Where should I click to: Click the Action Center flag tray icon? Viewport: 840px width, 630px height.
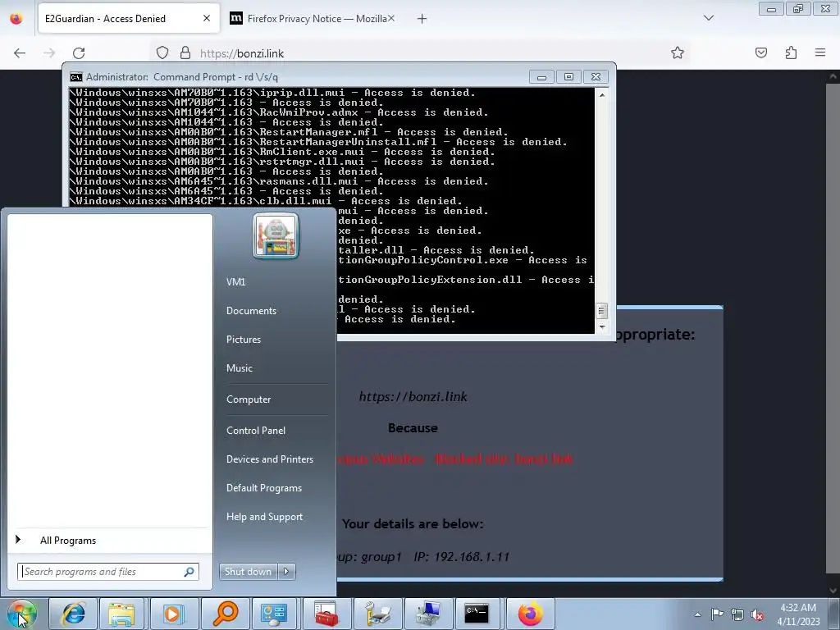717,614
